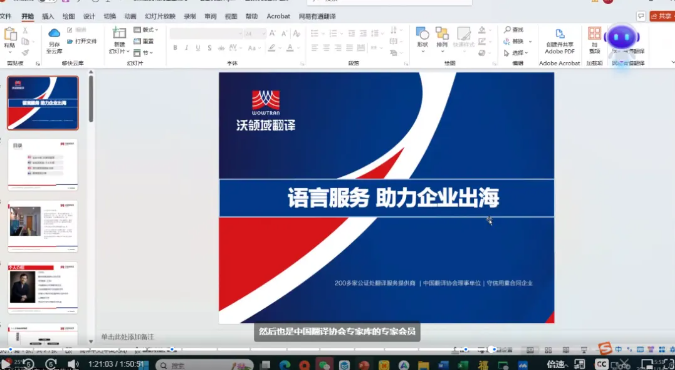This screenshot has width=675, height=370.
Task: Open the slide layout 版式 dropdown
Action: coord(146,30)
